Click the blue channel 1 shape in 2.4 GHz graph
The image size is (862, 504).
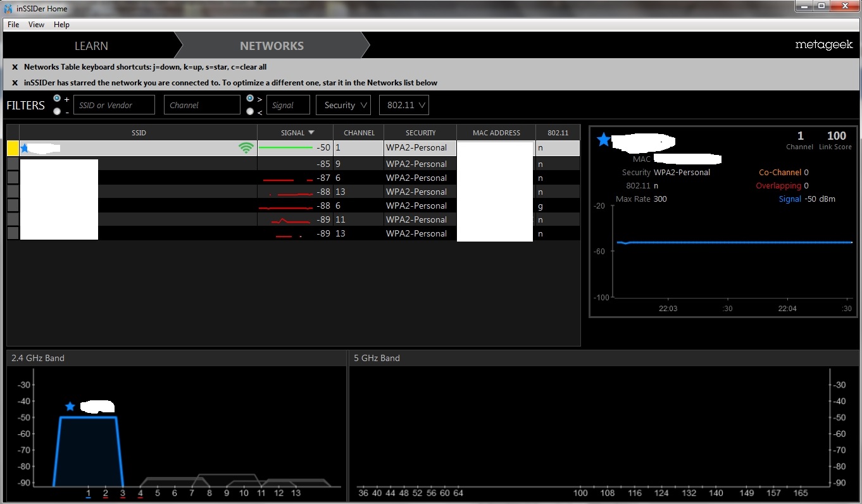(x=88, y=452)
